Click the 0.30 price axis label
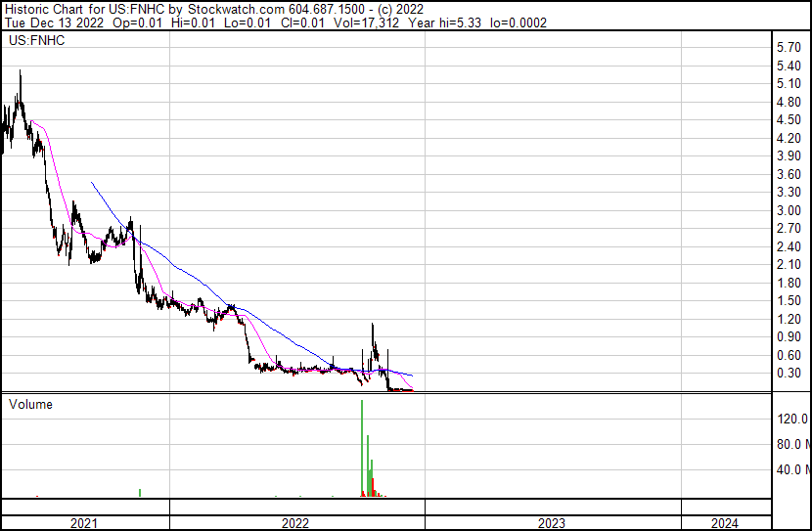The height and width of the screenshot is (531, 812). [x=789, y=373]
